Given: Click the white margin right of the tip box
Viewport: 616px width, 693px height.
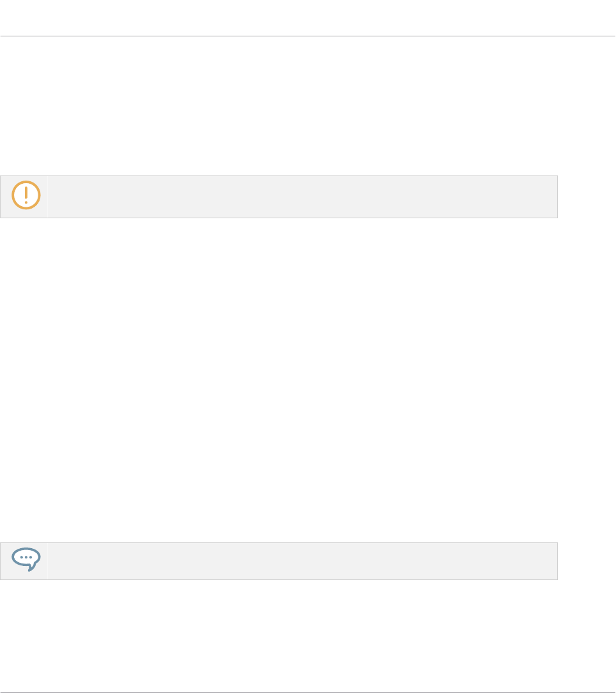Looking at the screenshot, I should 587,561.
